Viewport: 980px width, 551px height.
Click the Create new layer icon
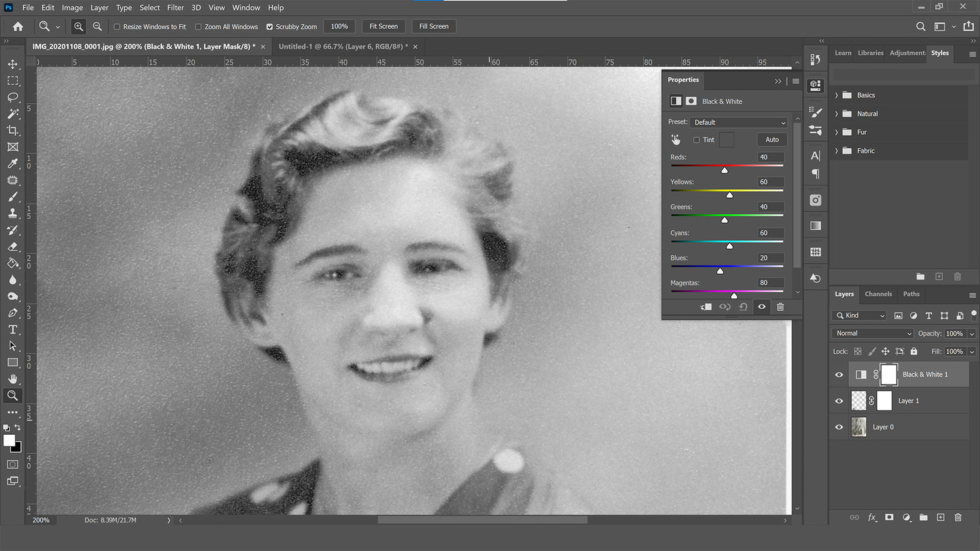point(940,517)
